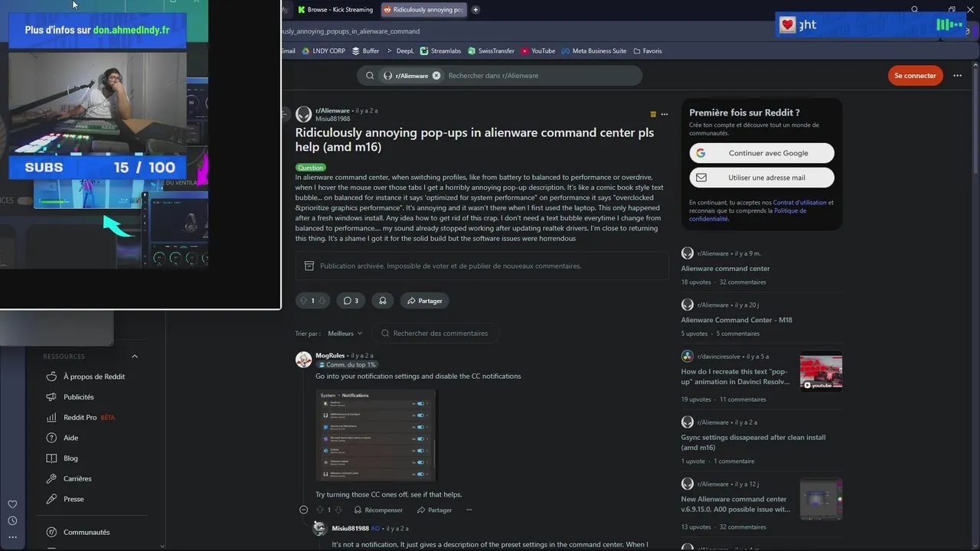This screenshot has width=980, height=551.
Task: Click the heart icon in browser sidebar
Action: pos(12,504)
